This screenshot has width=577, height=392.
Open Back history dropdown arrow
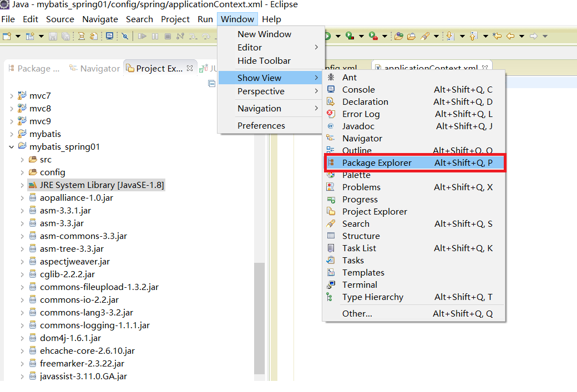coord(522,36)
